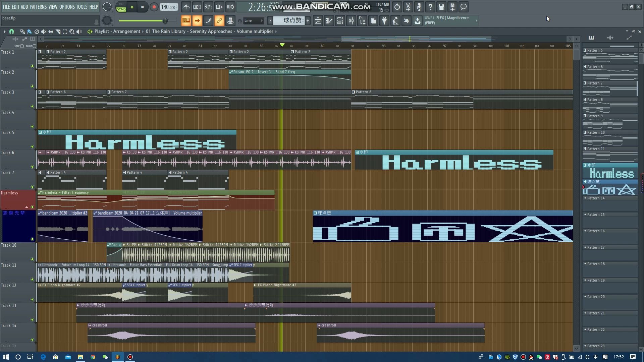
Task: Toggle step editing mode
Action: pos(208,21)
